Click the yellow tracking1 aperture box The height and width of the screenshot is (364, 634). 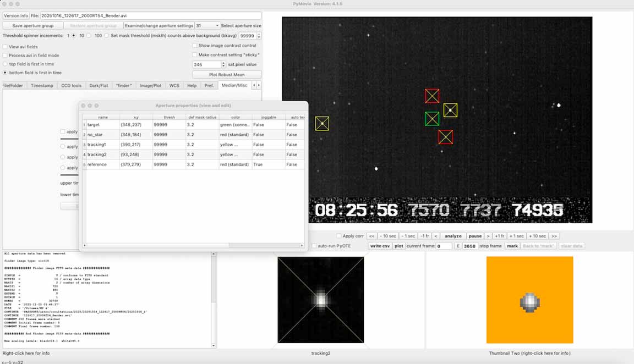(450, 110)
